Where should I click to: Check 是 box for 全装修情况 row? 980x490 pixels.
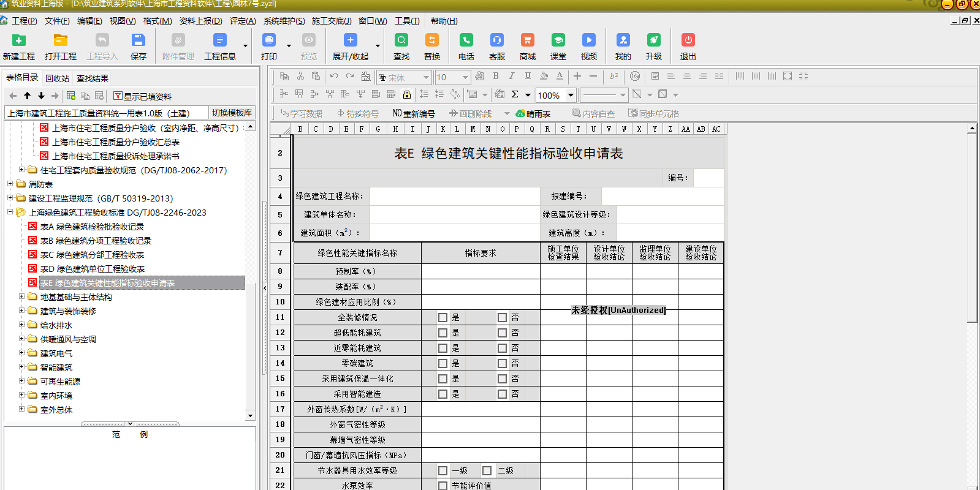443,317
